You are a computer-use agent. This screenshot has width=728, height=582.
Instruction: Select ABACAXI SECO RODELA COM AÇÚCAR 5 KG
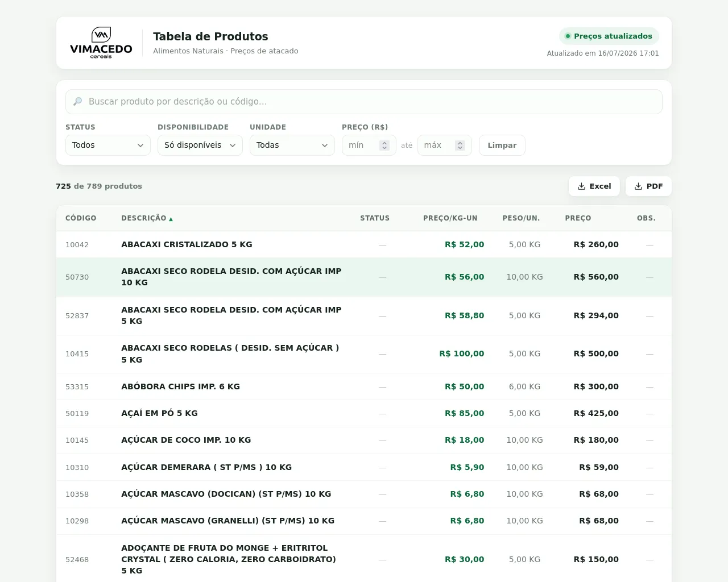click(x=364, y=316)
